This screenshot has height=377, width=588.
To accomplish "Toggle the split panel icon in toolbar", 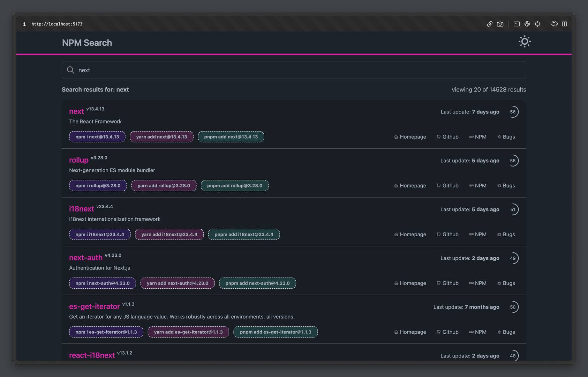I will (565, 24).
